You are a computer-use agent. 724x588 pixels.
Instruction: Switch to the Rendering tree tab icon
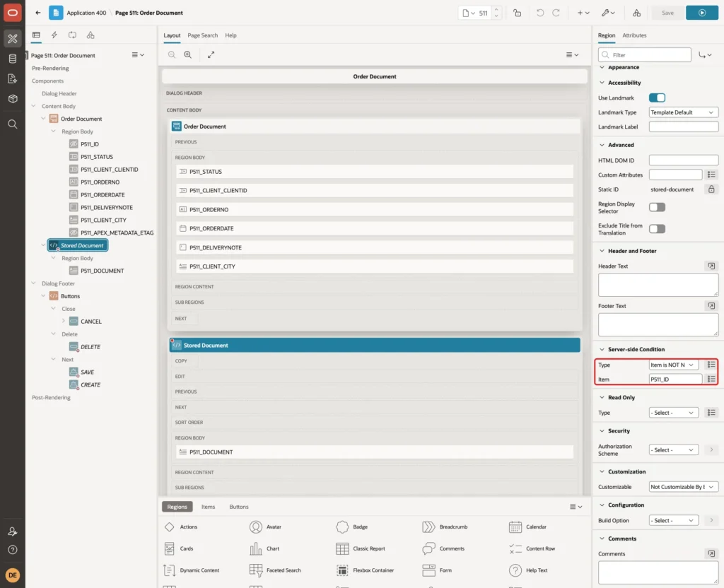[37, 35]
